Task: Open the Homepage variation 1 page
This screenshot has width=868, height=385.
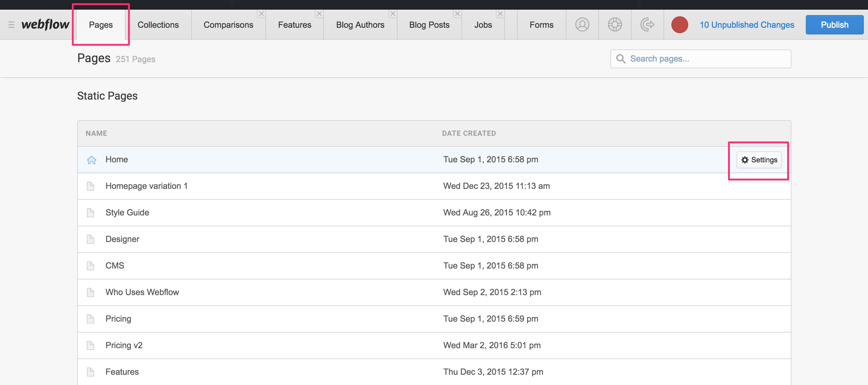Action: 434,186
